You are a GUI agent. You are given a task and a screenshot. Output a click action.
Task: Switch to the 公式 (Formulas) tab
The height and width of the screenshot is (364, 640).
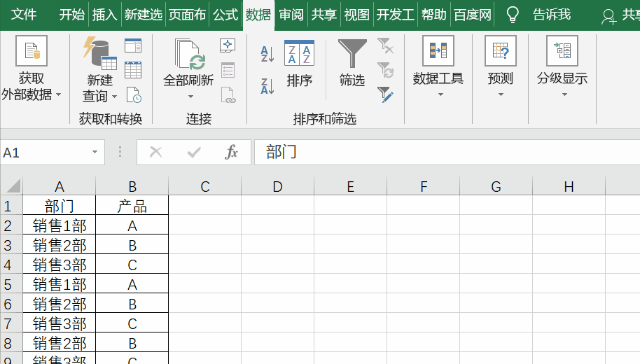[225, 15]
